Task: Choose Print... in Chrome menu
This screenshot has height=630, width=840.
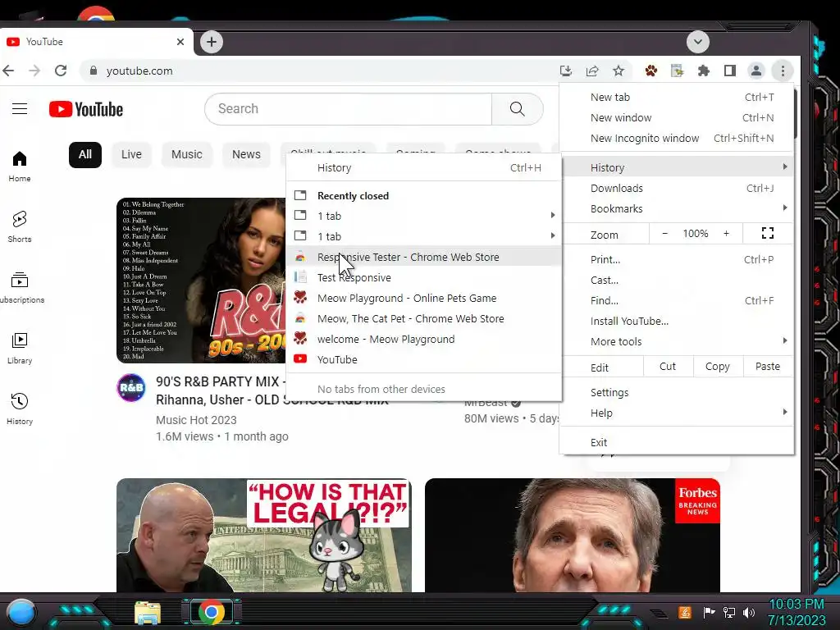Action: click(676, 259)
